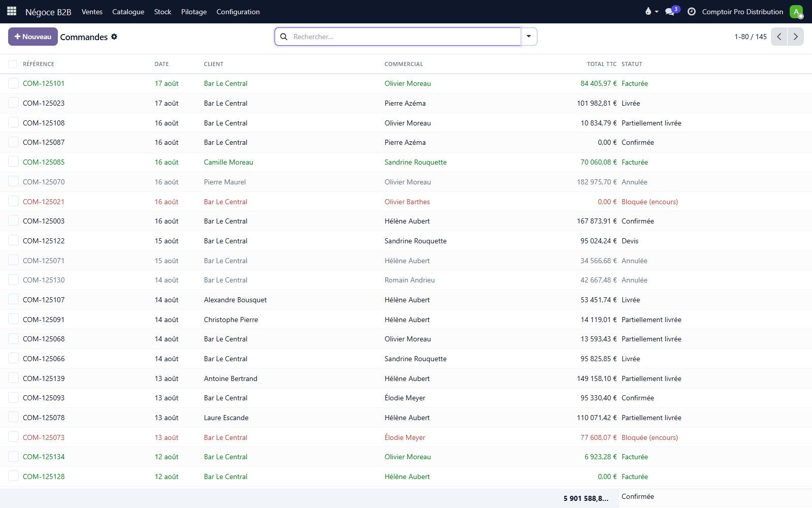Screen dimensions: 812x508
Task: Click client Antoine Bertrand
Action: tap(230, 378)
